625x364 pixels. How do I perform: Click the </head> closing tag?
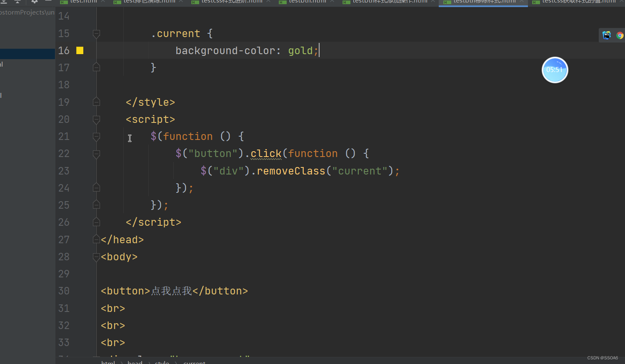click(x=122, y=240)
